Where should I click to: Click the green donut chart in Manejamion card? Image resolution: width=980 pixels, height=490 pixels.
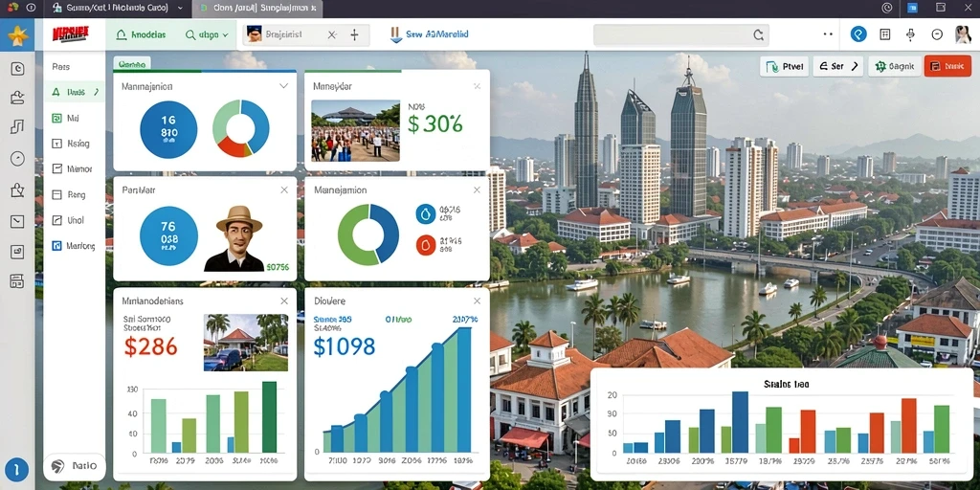click(x=368, y=235)
